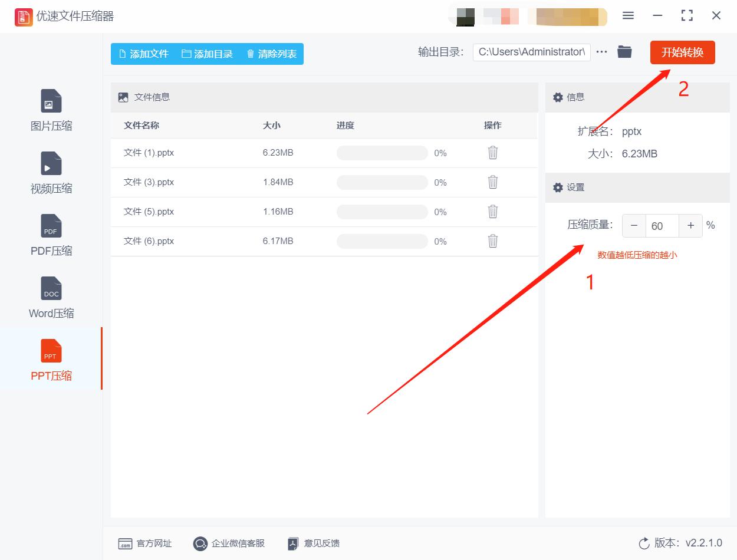Remove 文件 (6).pptx via its trash icon
The width and height of the screenshot is (737, 560).
coord(493,241)
